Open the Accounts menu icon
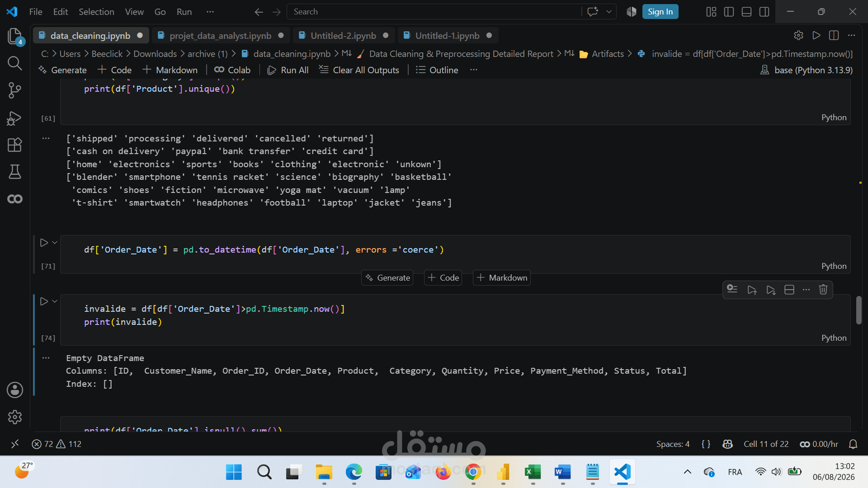This screenshot has width=868, height=488. [x=15, y=390]
